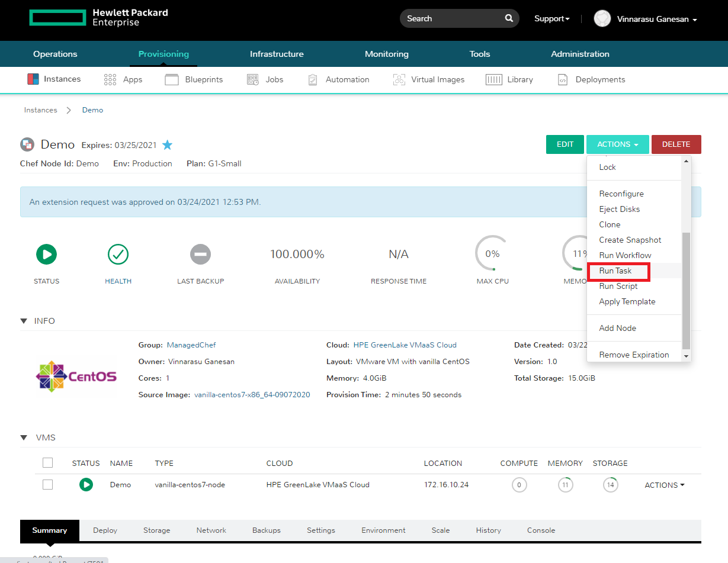The width and height of the screenshot is (728, 563).
Task: Switch to the Deploy tab
Action: 105,530
